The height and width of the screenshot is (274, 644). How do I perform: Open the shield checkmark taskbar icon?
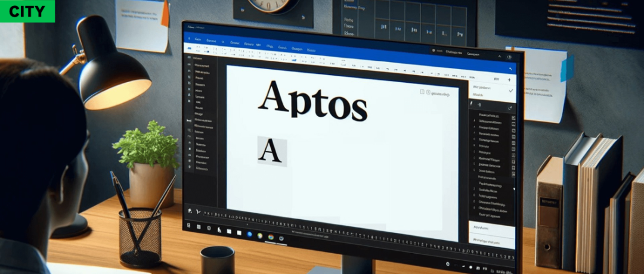281,238
